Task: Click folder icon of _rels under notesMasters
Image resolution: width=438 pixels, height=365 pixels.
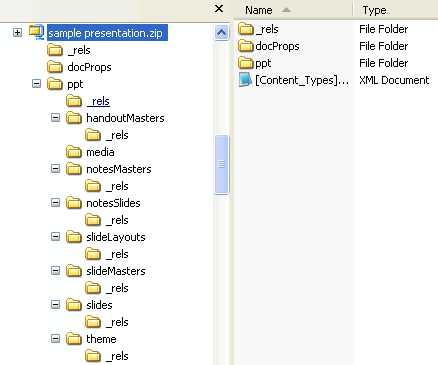Action: [x=93, y=186]
